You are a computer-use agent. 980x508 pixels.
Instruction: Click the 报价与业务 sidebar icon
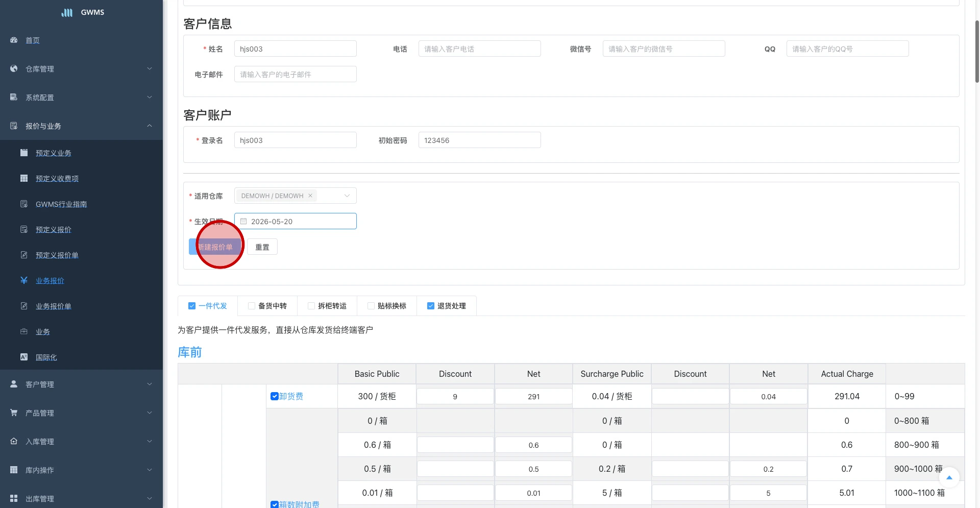[x=14, y=126]
